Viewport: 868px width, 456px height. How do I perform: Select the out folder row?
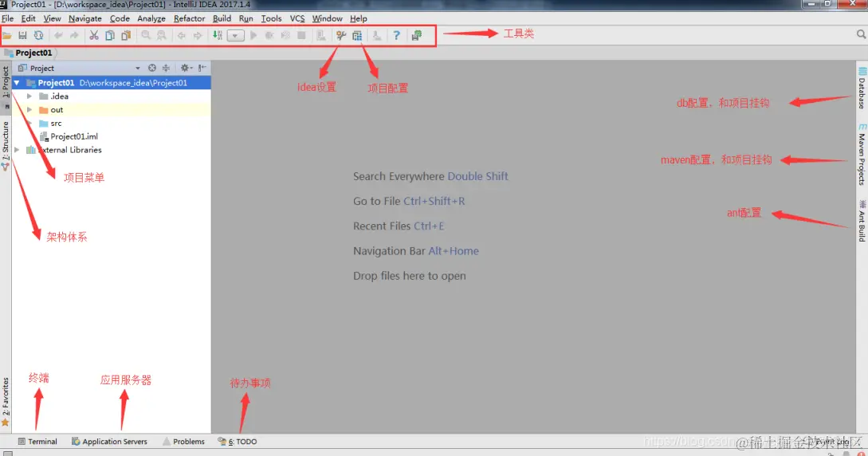[112, 109]
